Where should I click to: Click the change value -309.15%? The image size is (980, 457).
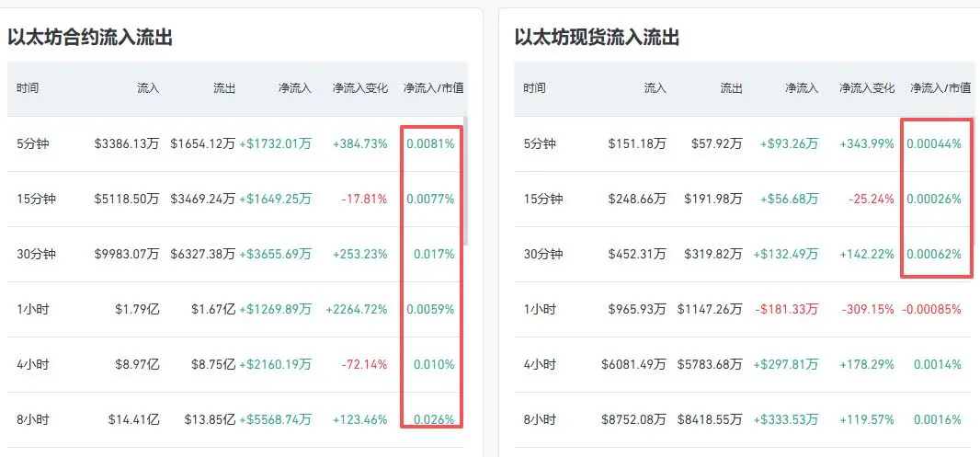pos(868,309)
